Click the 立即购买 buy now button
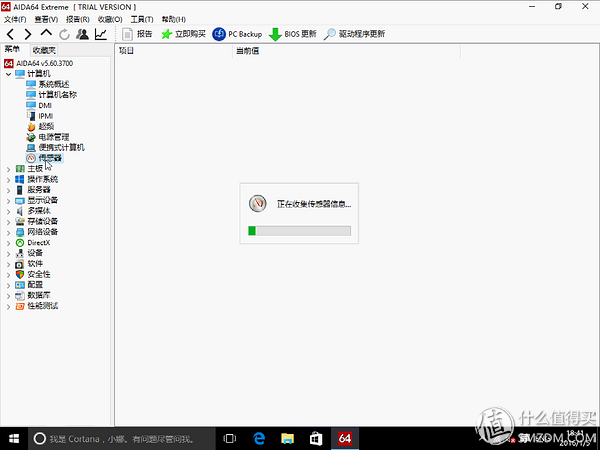Viewport: 600px width, 450px height. pos(183,34)
